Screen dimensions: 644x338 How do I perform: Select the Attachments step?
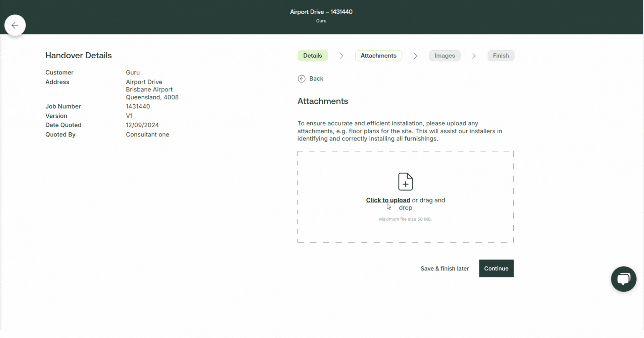pyautogui.click(x=378, y=56)
